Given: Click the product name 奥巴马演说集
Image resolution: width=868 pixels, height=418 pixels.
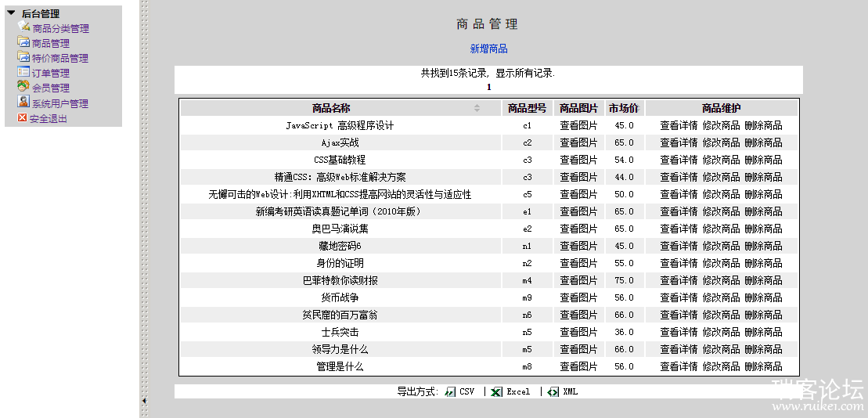Looking at the screenshot, I should 340,229.
